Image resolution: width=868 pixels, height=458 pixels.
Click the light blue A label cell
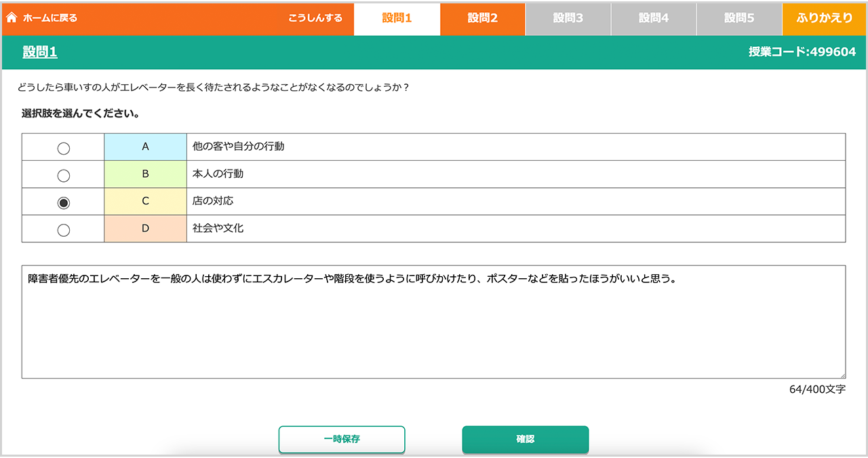click(x=145, y=147)
